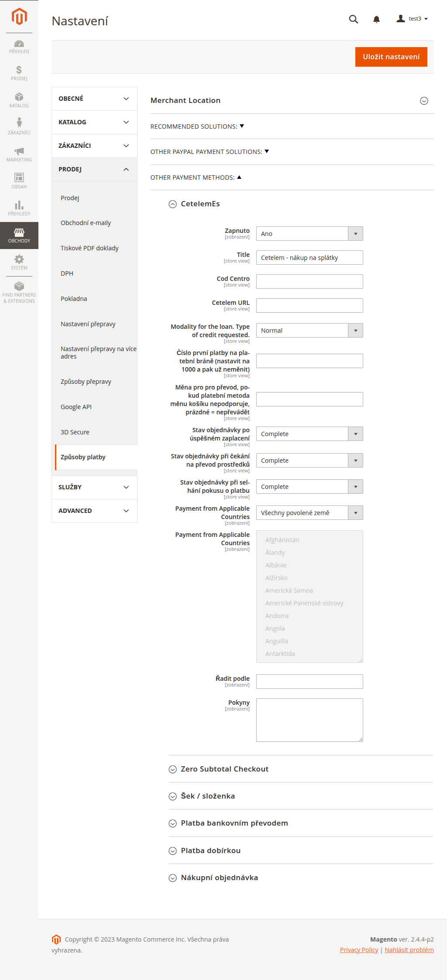Select Pokladna in the Prodej menu

[x=74, y=299]
